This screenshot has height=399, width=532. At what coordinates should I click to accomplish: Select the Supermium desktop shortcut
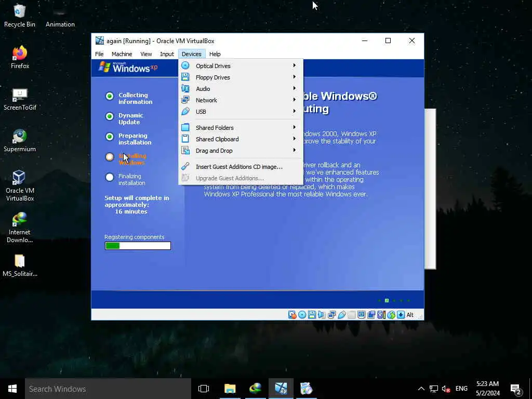[x=20, y=141]
